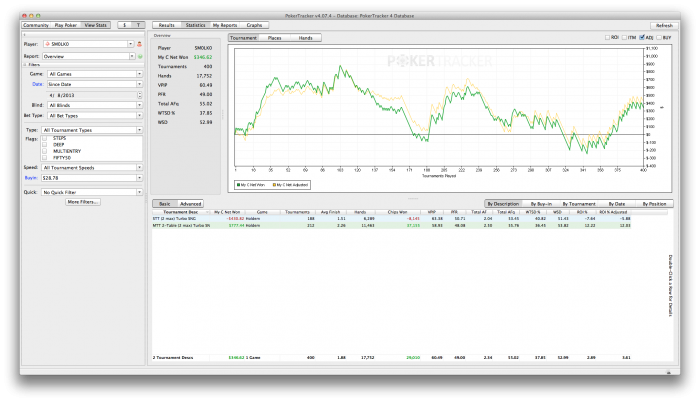Select the Hands graph tab
Image resolution: width=700 pixels, height=402 pixels.
(306, 38)
